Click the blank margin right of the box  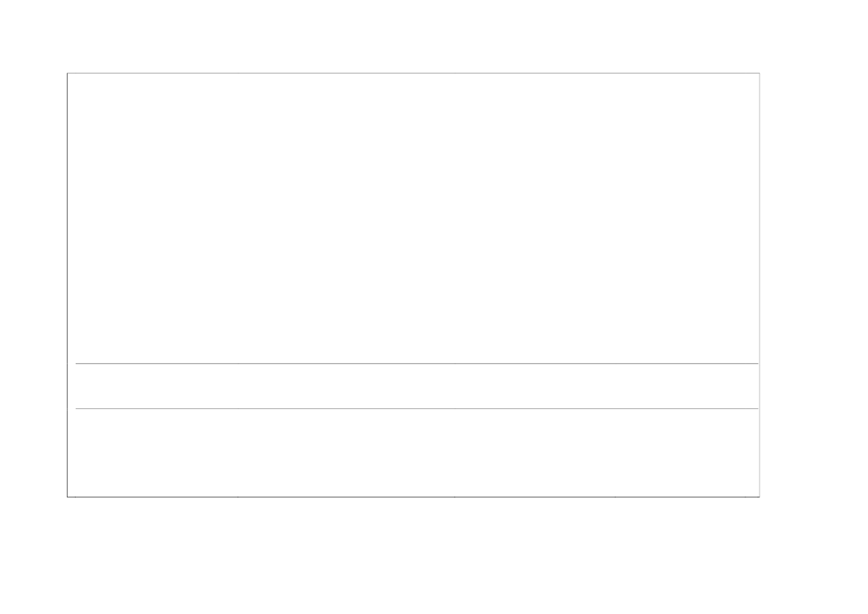point(814,284)
